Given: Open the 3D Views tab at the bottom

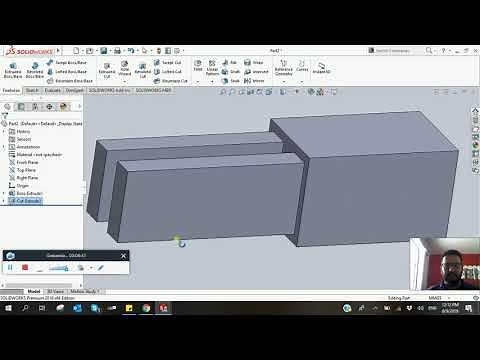Looking at the screenshot, I should [x=55, y=291].
